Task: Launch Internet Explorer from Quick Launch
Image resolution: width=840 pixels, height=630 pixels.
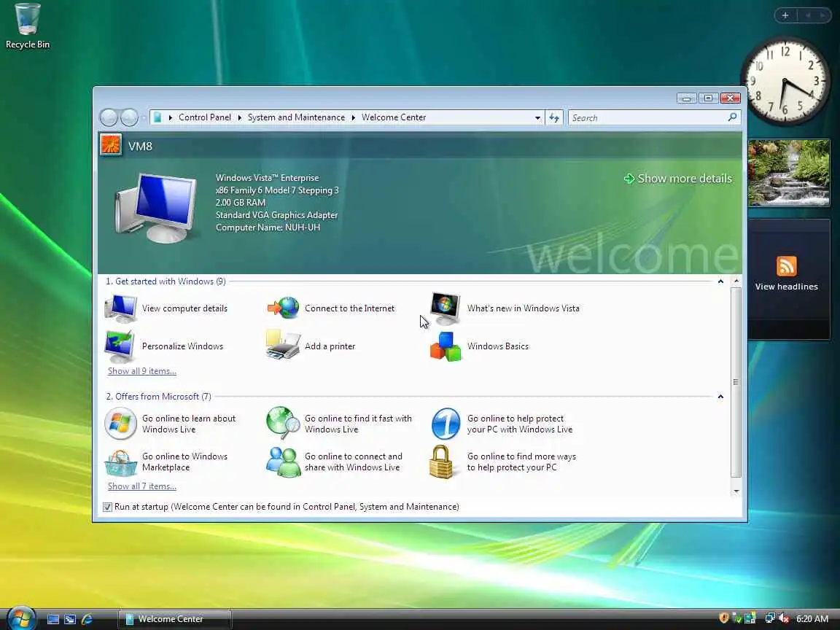Action: pos(87,619)
